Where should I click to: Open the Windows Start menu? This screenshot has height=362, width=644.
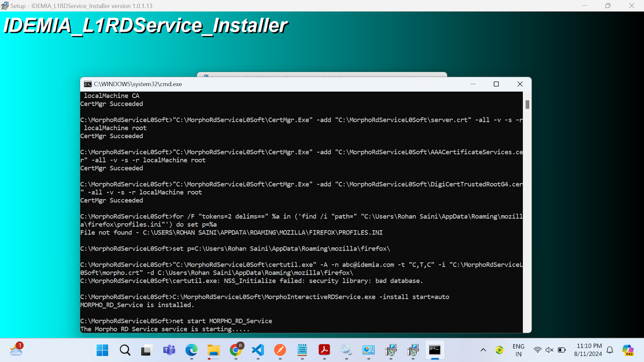[x=103, y=350]
